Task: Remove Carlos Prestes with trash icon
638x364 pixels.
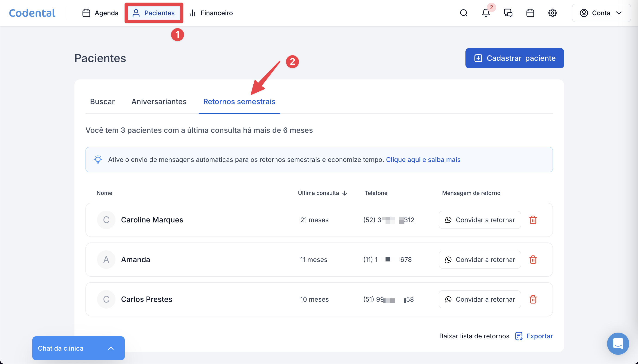Action: (x=533, y=300)
